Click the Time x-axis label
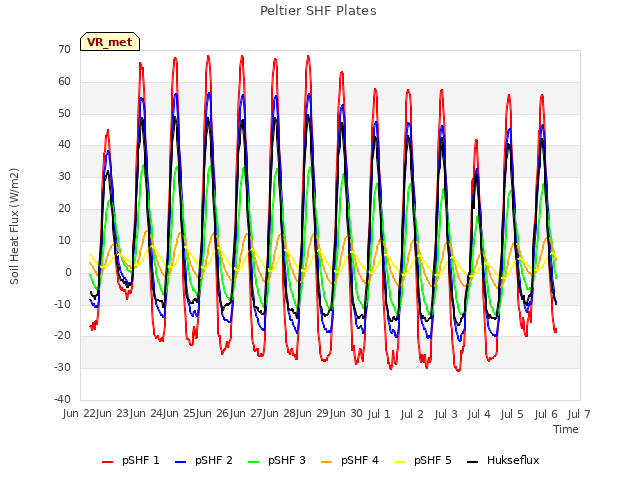 pos(566,429)
